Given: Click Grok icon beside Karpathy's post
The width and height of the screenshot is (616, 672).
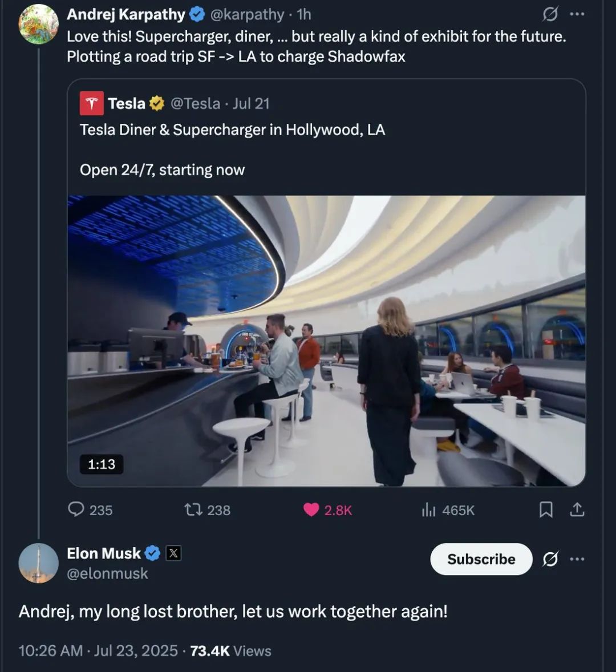Looking at the screenshot, I should [550, 15].
